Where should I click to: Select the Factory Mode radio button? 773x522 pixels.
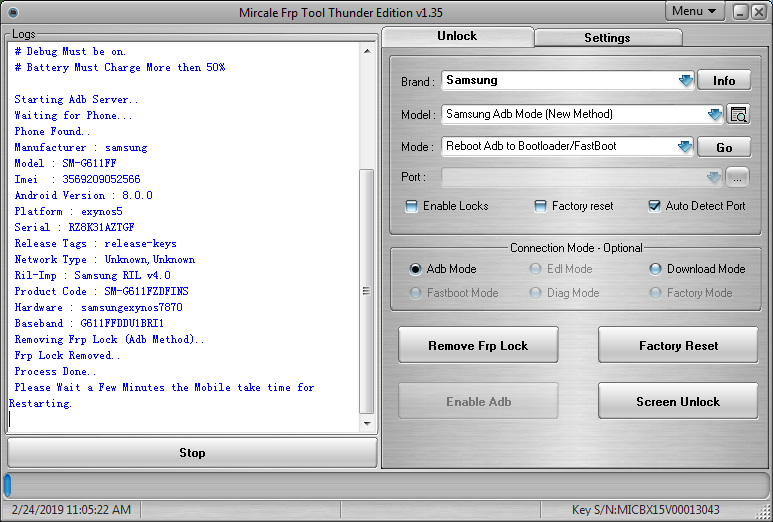pyautogui.click(x=655, y=293)
